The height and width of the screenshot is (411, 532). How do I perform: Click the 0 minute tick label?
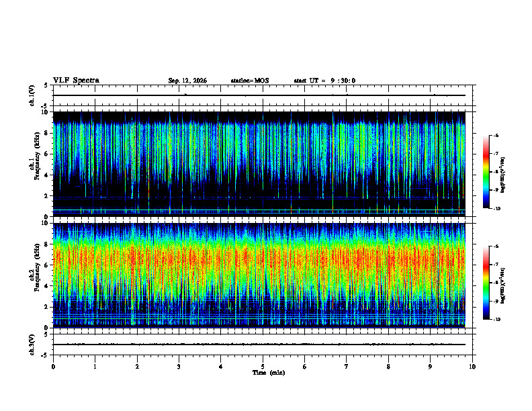(x=53, y=367)
